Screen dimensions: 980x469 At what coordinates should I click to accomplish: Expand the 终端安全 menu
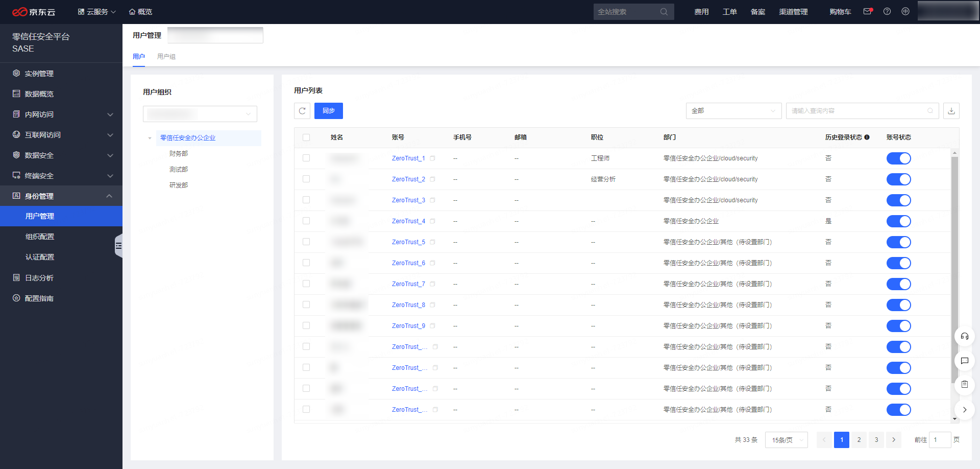tap(61, 176)
